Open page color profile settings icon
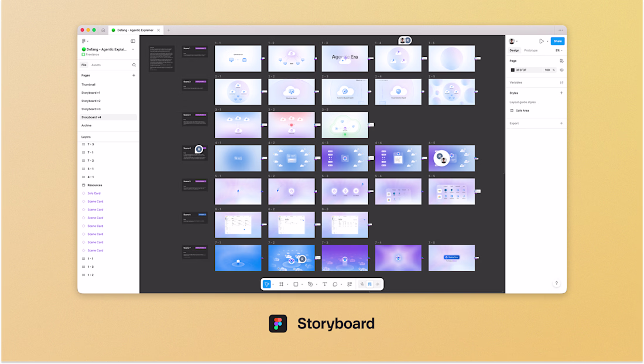The height and width of the screenshot is (364, 644). coord(561,61)
